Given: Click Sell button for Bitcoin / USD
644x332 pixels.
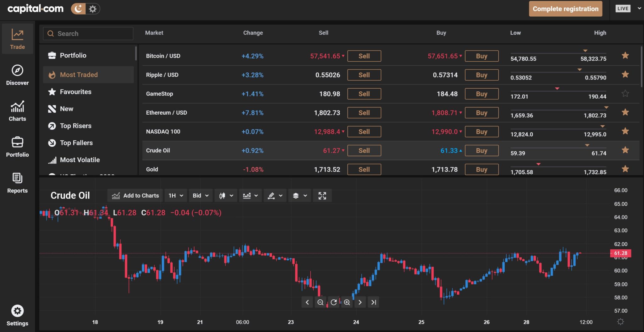Looking at the screenshot, I should [x=364, y=56].
